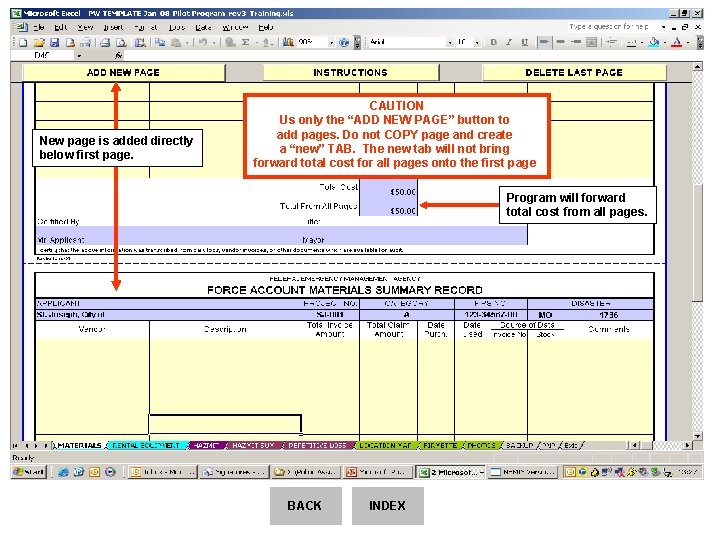Open the zoom percentage dropdown
The image size is (720, 540).
point(332,43)
